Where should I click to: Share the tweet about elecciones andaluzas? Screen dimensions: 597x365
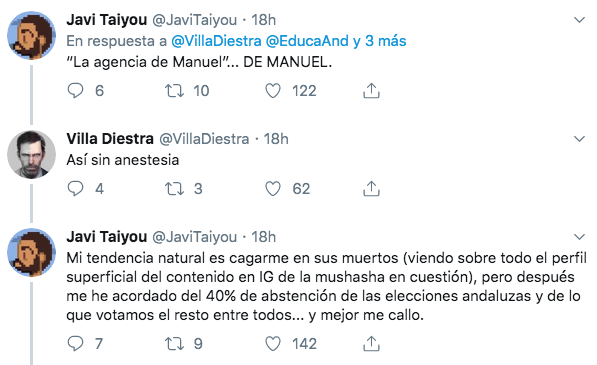371,343
